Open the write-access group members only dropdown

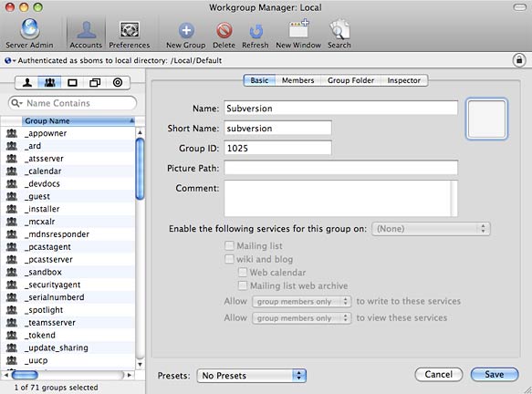click(301, 301)
